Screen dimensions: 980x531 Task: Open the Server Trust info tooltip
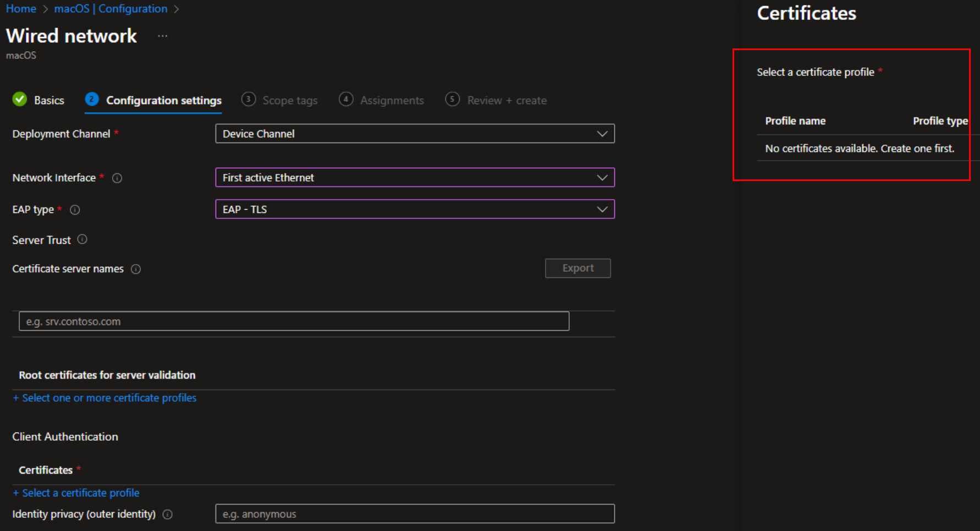click(82, 239)
